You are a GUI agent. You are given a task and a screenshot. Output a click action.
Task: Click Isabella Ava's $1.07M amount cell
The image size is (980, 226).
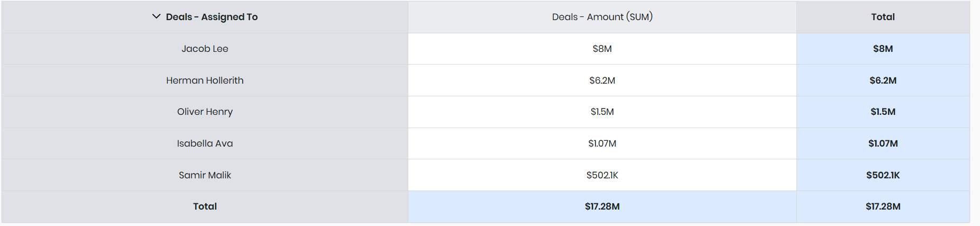pyautogui.click(x=602, y=143)
